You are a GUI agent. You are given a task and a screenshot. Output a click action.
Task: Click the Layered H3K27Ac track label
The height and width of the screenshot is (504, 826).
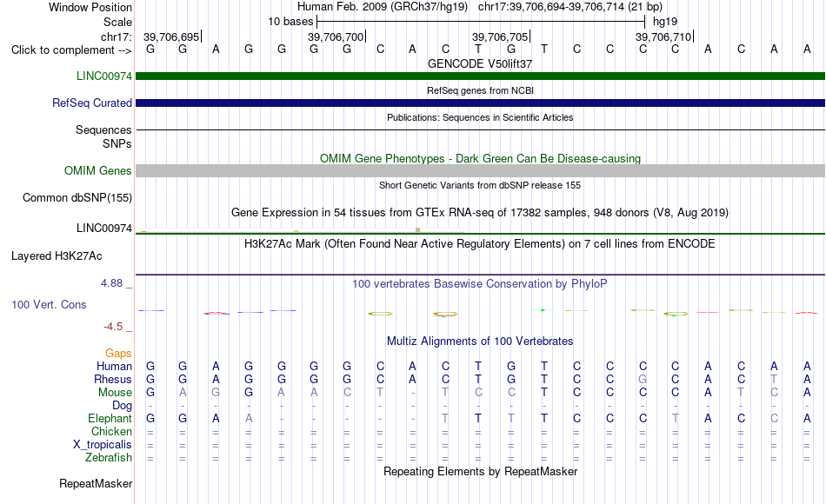tap(57, 256)
